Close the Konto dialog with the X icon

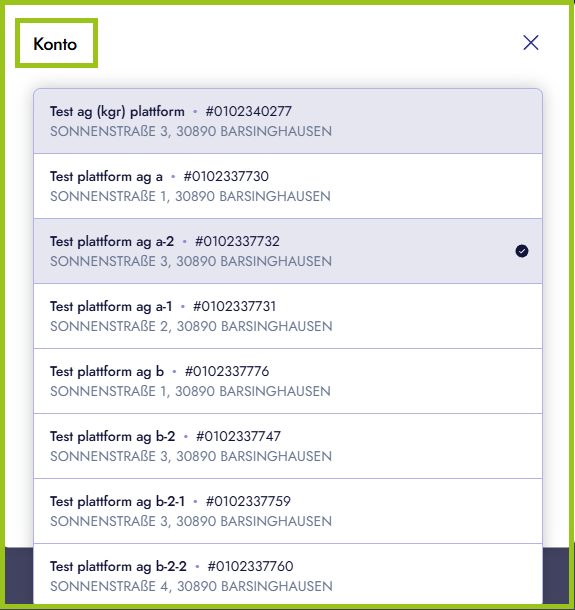click(x=531, y=43)
